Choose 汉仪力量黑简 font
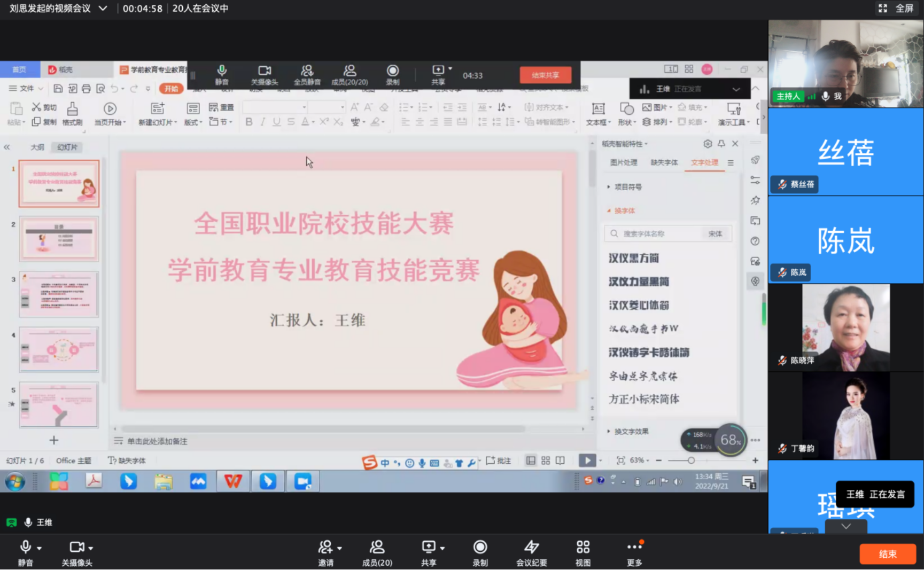Screen dimensions: 924x570 [639, 282]
